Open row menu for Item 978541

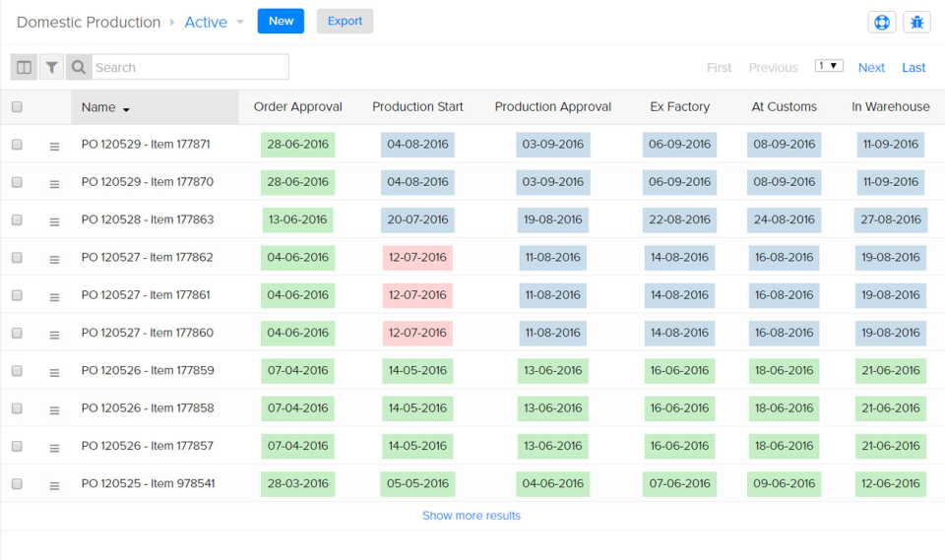coord(54,486)
